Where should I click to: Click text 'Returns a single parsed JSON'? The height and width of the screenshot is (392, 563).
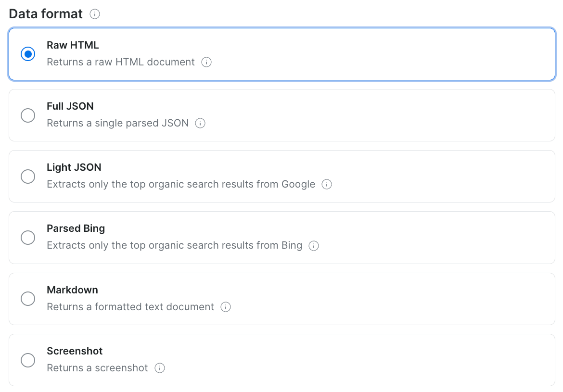click(118, 123)
